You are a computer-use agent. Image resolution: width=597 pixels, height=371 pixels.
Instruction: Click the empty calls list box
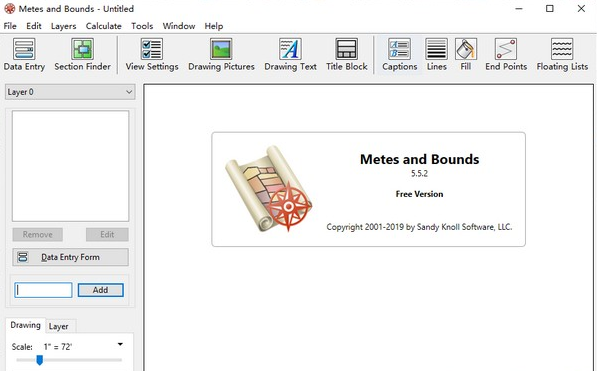coord(70,166)
